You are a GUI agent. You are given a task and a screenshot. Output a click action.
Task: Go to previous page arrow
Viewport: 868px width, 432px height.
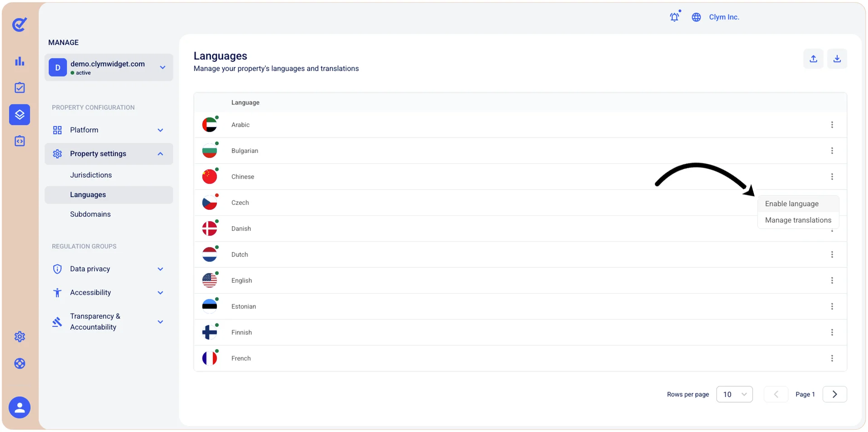pos(776,394)
